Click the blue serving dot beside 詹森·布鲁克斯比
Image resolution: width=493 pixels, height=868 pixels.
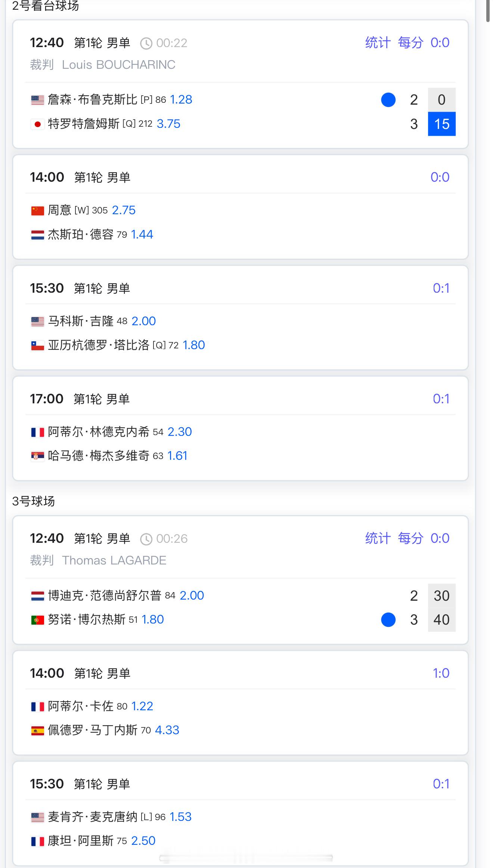point(388,100)
